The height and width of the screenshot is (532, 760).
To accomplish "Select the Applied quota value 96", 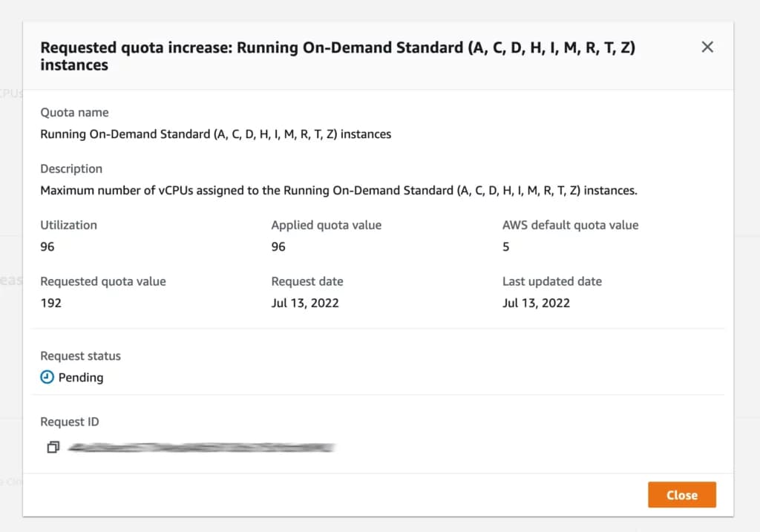I will [x=279, y=246].
